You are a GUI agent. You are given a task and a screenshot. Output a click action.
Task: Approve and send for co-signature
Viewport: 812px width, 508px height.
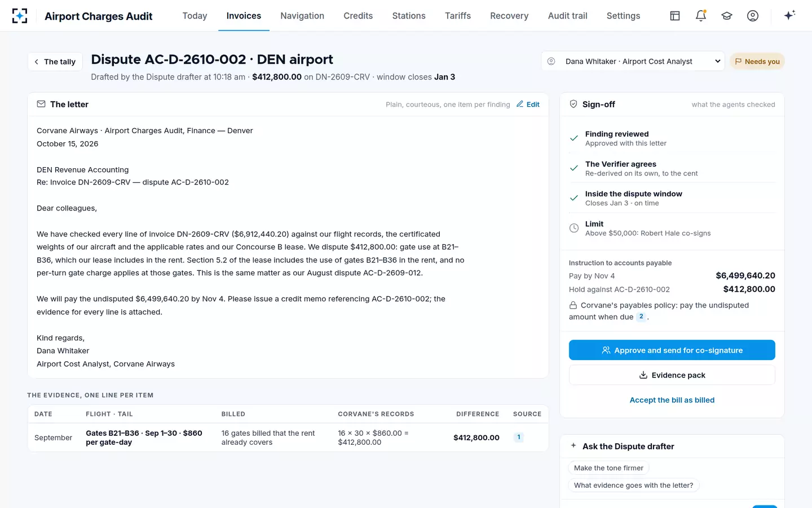[672, 350]
